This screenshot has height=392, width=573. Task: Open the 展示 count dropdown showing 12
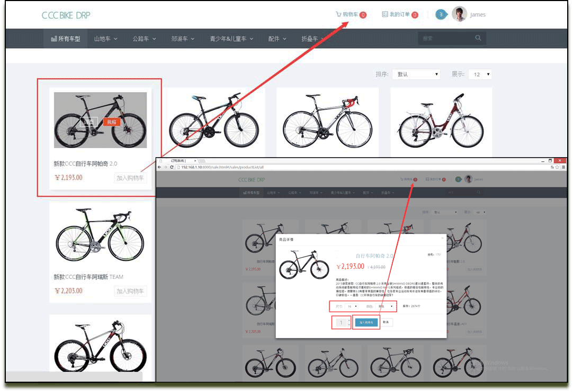point(480,74)
